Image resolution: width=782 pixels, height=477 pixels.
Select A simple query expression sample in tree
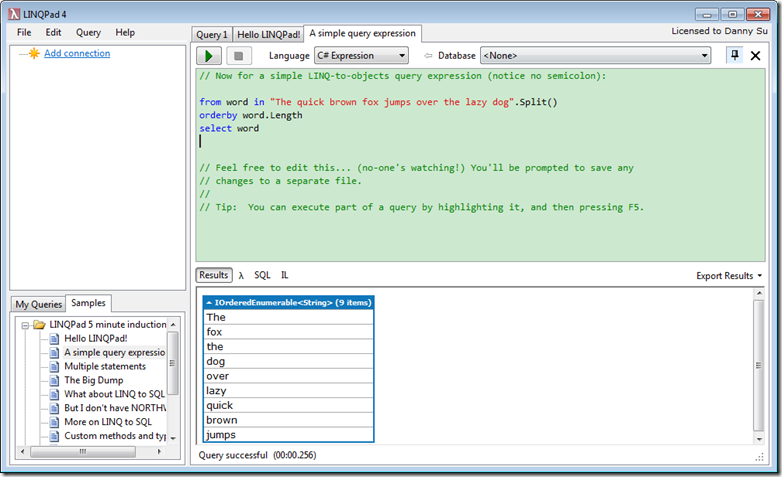pyautogui.click(x=114, y=353)
